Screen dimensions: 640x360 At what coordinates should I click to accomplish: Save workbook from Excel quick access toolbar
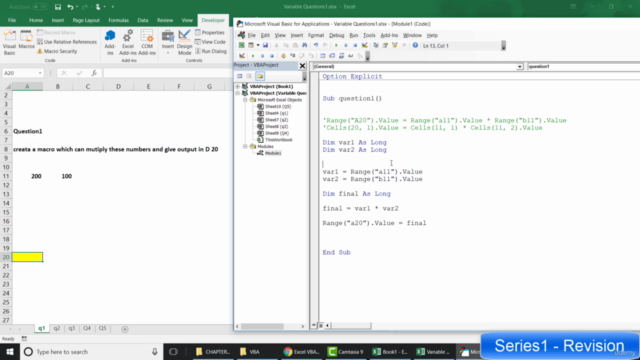click(x=58, y=7)
